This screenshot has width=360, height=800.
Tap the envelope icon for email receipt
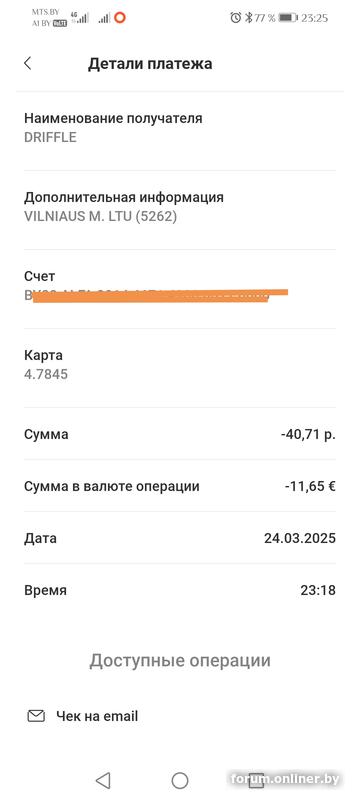coord(36,716)
